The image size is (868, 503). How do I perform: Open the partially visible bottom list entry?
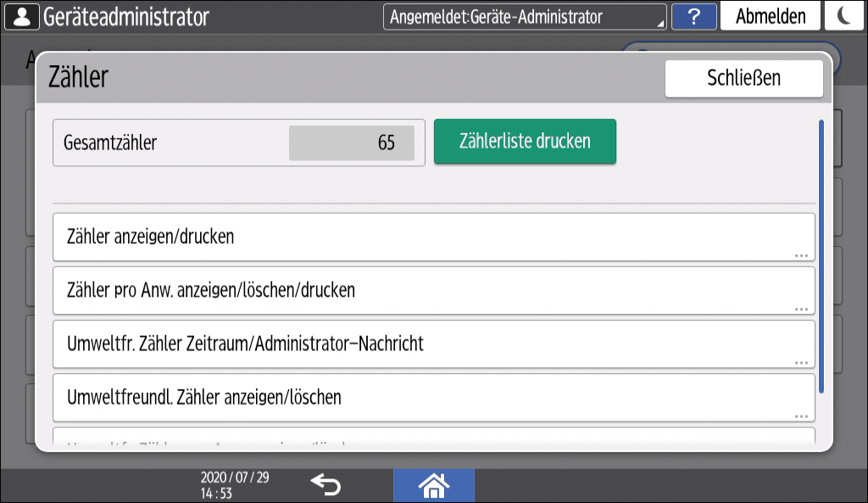(433, 440)
